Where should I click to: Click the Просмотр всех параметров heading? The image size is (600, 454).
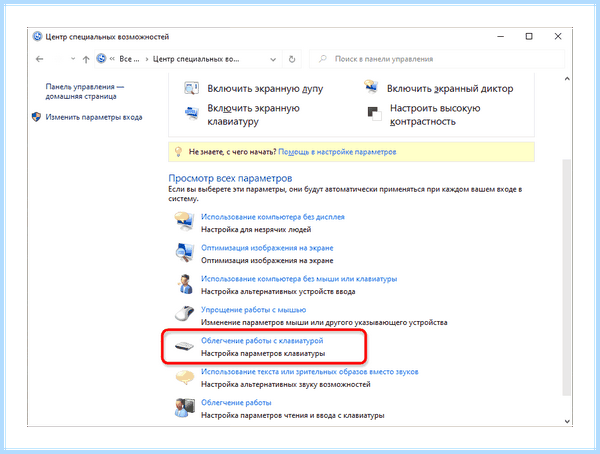[x=230, y=178]
